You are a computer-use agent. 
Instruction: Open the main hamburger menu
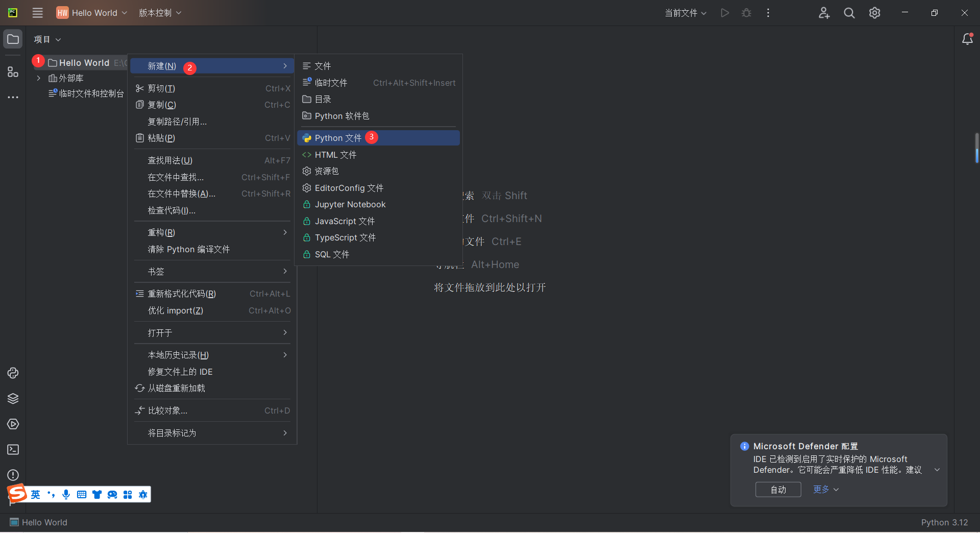coord(38,13)
